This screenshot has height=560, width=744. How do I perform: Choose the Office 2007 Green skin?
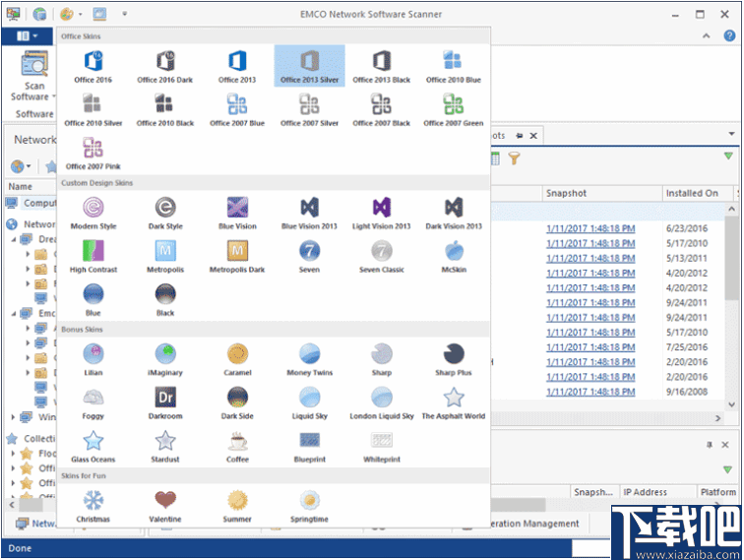point(454,109)
